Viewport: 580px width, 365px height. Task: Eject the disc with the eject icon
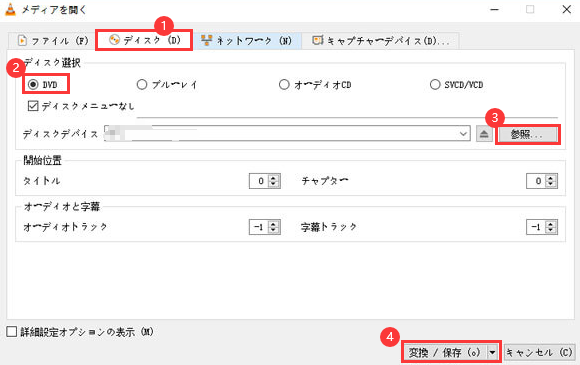484,134
